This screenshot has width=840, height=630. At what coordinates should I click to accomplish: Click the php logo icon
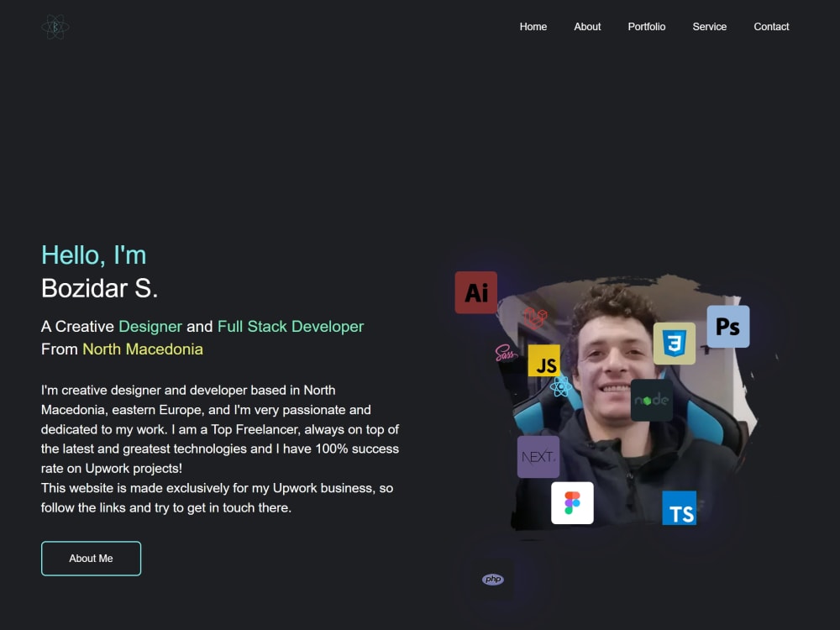[493, 579]
